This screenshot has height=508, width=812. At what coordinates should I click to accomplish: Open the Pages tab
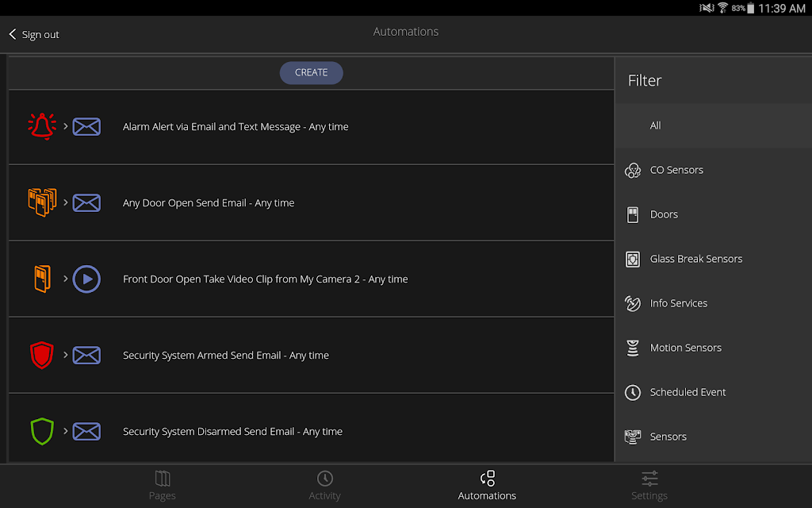point(162,486)
